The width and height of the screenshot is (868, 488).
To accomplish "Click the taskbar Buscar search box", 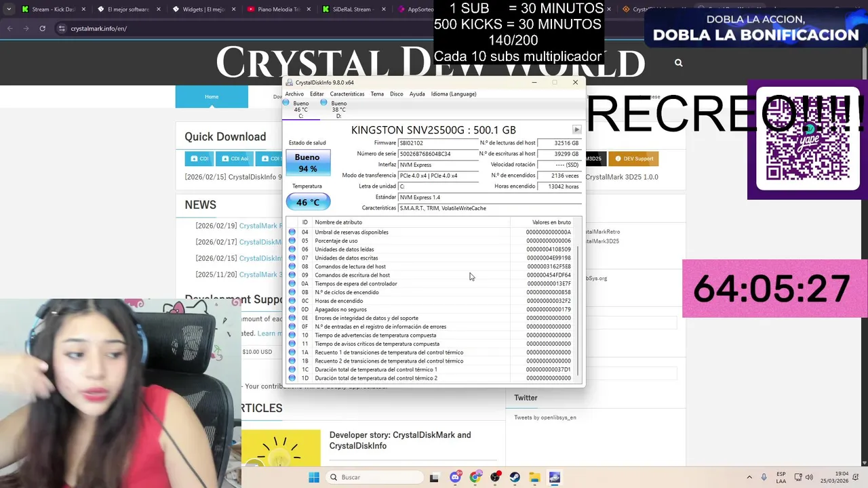I will click(x=373, y=477).
